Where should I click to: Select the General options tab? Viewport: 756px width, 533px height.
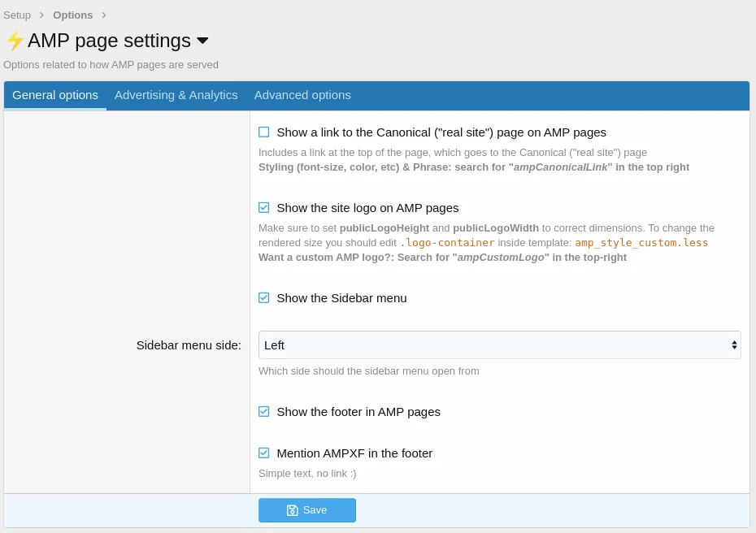click(55, 95)
